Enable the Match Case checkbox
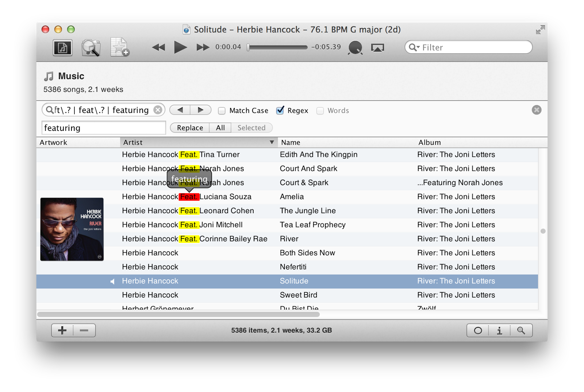Viewport: 584px width, 392px height. pos(222,111)
